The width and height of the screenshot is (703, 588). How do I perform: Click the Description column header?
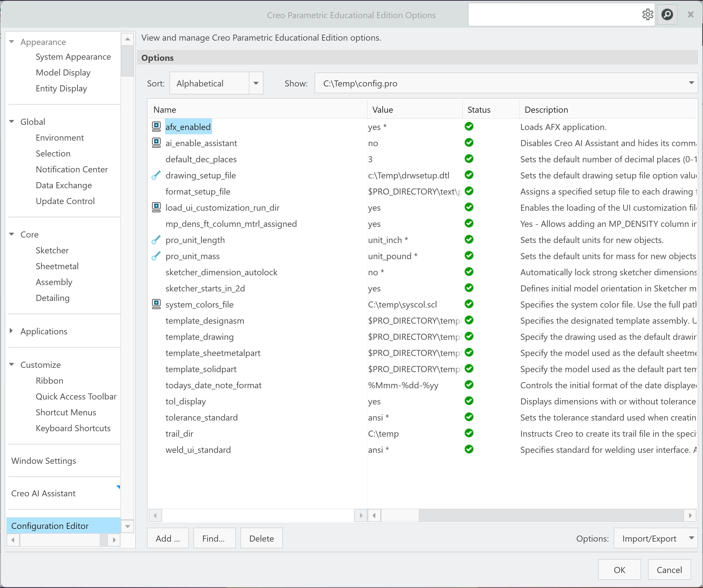(608, 109)
